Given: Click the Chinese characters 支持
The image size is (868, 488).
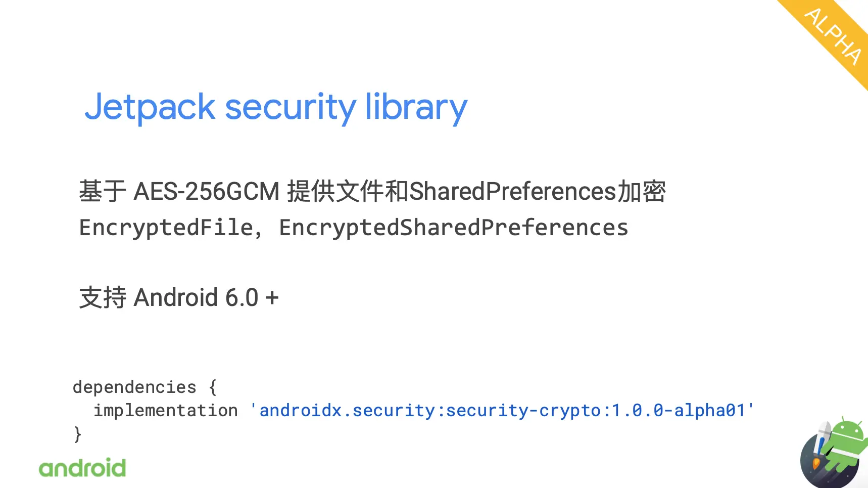Looking at the screenshot, I should coord(103,297).
